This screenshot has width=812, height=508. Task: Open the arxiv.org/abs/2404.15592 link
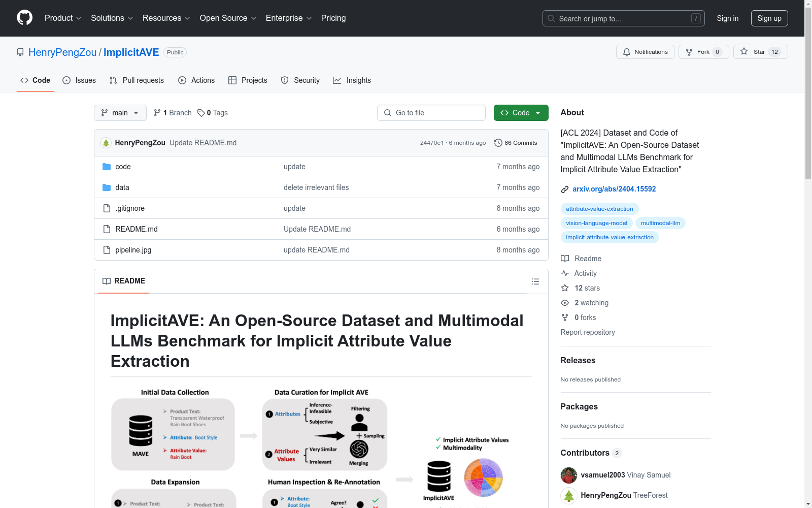point(614,189)
